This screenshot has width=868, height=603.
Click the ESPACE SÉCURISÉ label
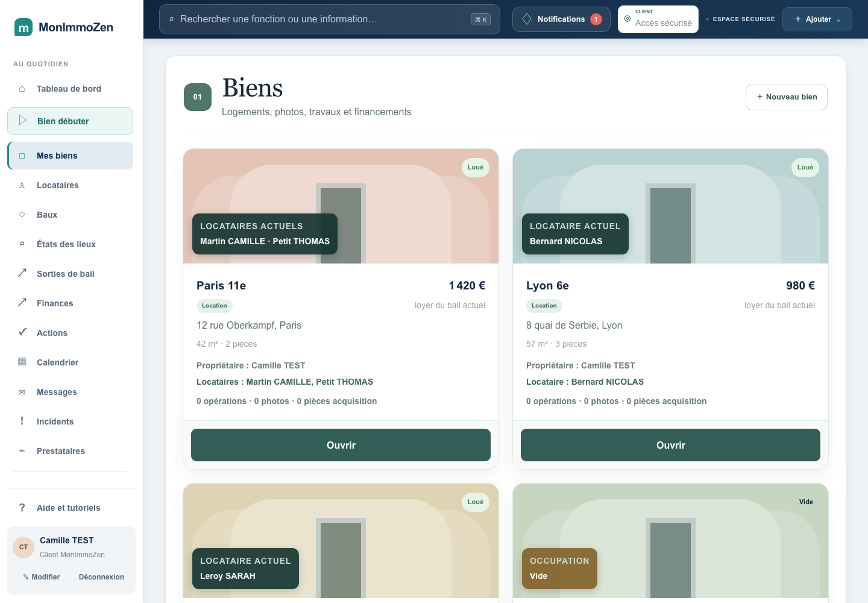click(744, 19)
